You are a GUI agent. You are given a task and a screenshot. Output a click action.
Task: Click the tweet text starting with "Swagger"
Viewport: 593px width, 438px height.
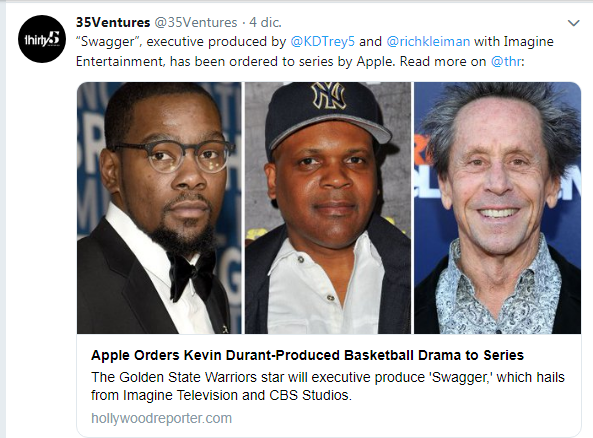(x=315, y=51)
